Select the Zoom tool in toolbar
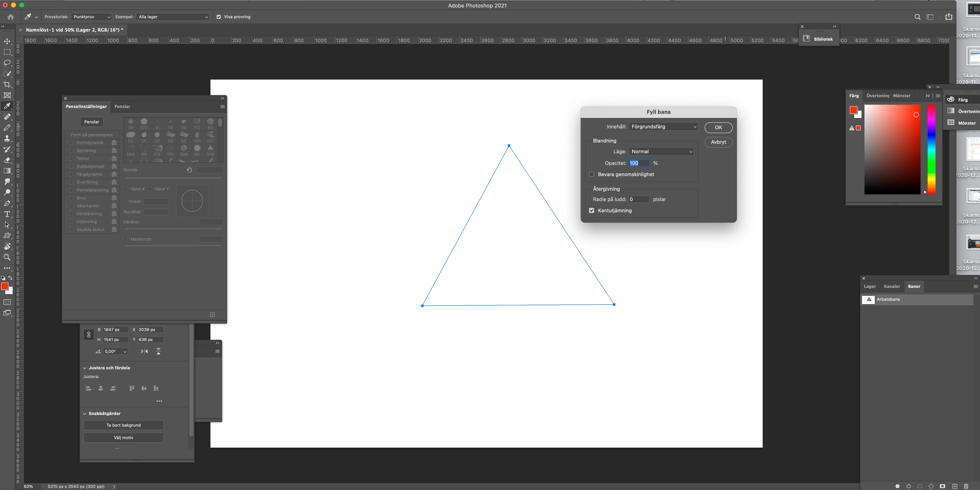The height and width of the screenshot is (490, 980). coord(7,258)
